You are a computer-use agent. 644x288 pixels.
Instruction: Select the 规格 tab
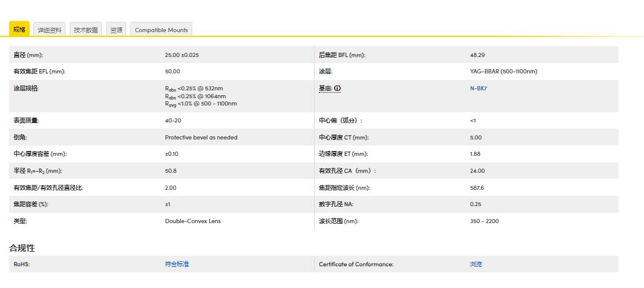click(x=19, y=29)
